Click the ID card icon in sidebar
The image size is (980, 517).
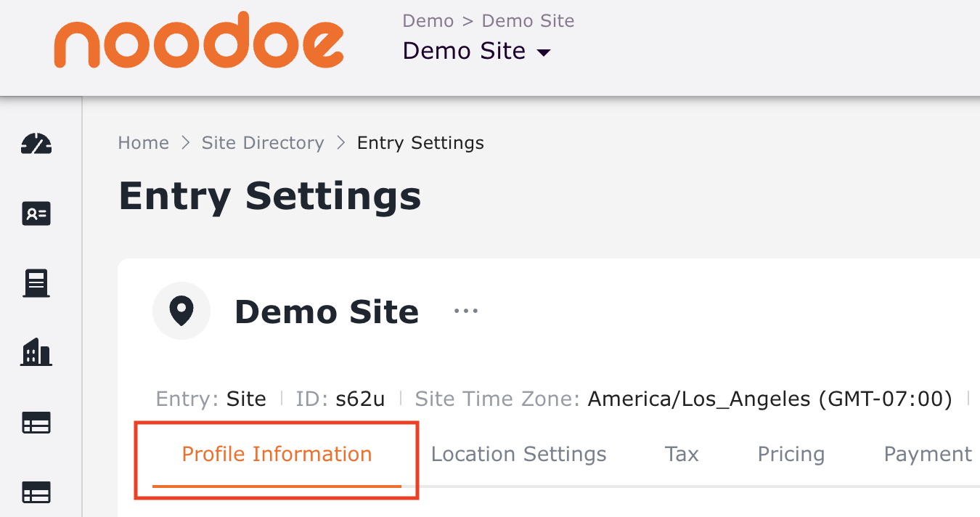tap(36, 214)
